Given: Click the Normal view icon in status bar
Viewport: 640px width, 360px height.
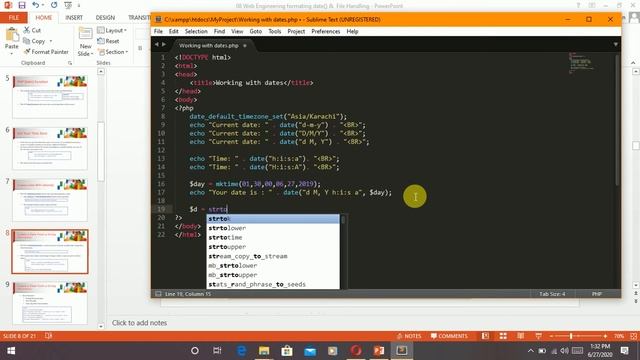Looking at the screenshot, I should [485, 336].
